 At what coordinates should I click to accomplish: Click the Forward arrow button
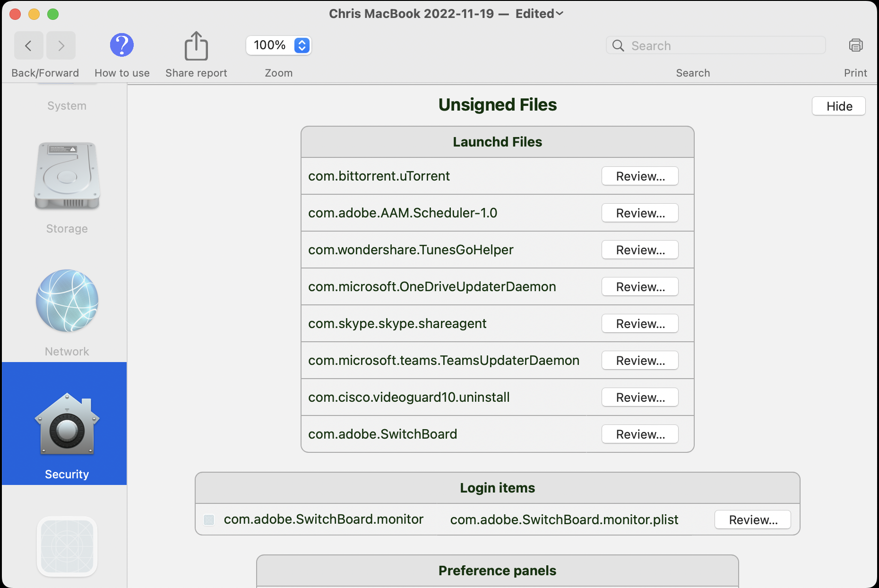point(61,46)
